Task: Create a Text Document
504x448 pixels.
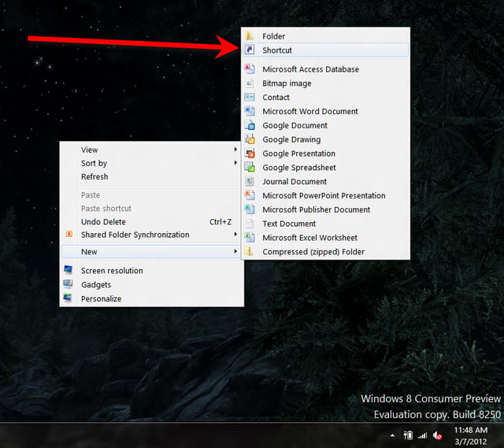Action: coord(325,224)
